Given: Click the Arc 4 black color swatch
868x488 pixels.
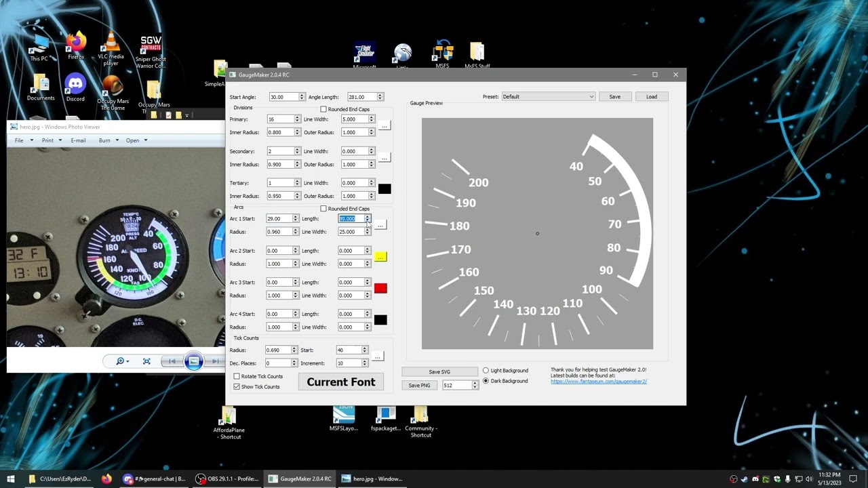Looking at the screenshot, I should point(380,321).
